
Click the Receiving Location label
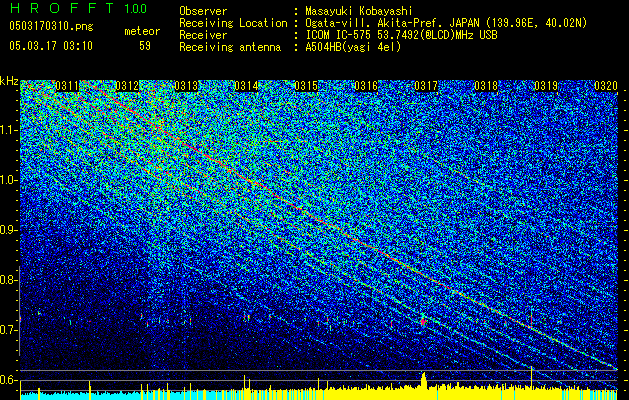coord(233,23)
